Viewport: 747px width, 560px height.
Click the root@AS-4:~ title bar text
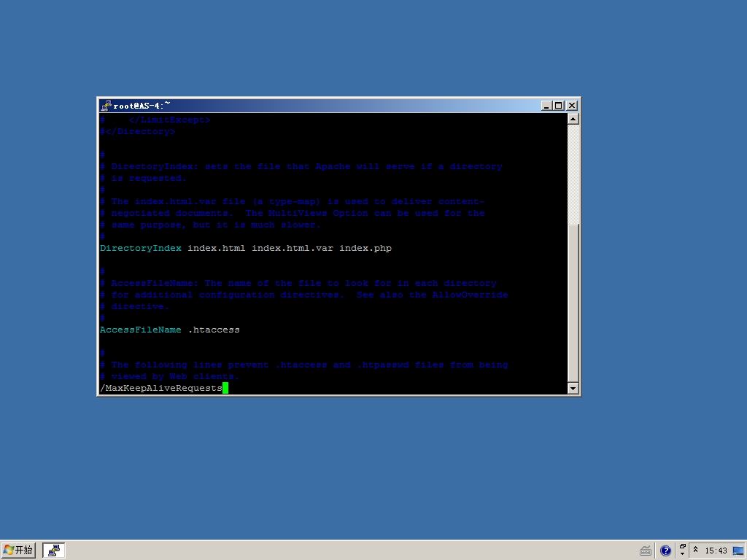[x=142, y=105]
